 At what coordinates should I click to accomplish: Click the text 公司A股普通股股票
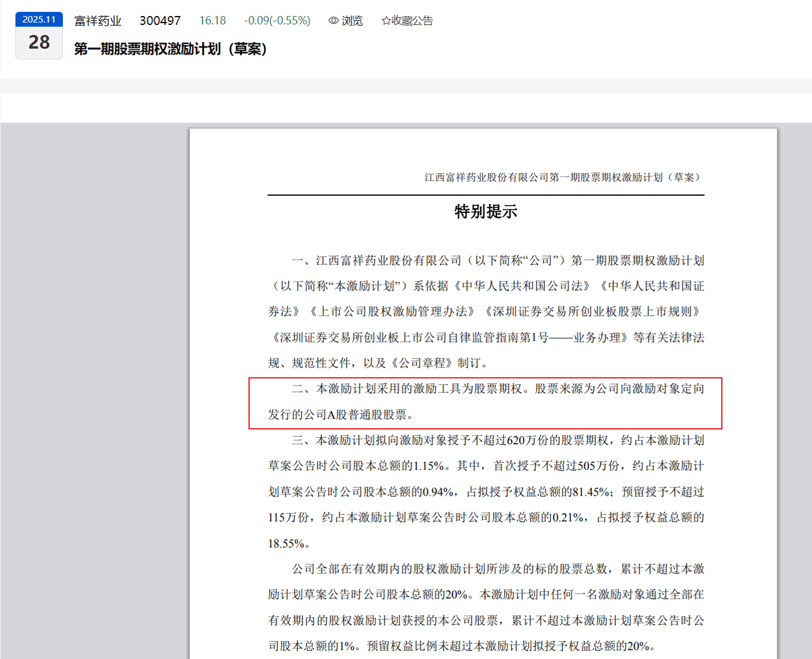pyautogui.click(x=355, y=415)
